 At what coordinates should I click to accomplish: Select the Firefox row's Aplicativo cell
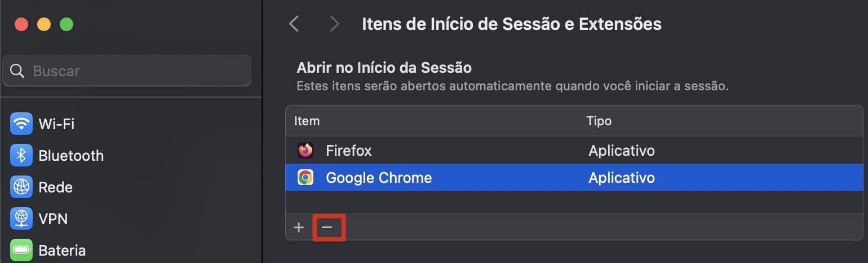point(621,151)
